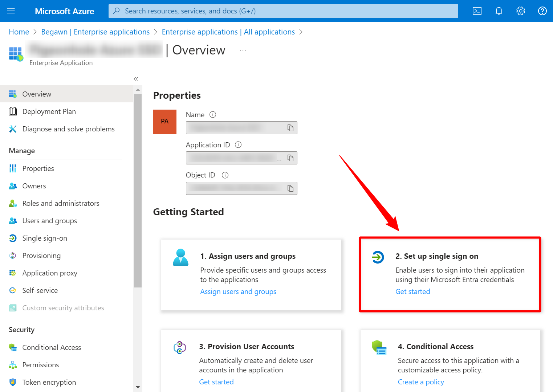This screenshot has height=392, width=553.
Task: Go to Home breadcrumb
Action: [x=19, y=32]
